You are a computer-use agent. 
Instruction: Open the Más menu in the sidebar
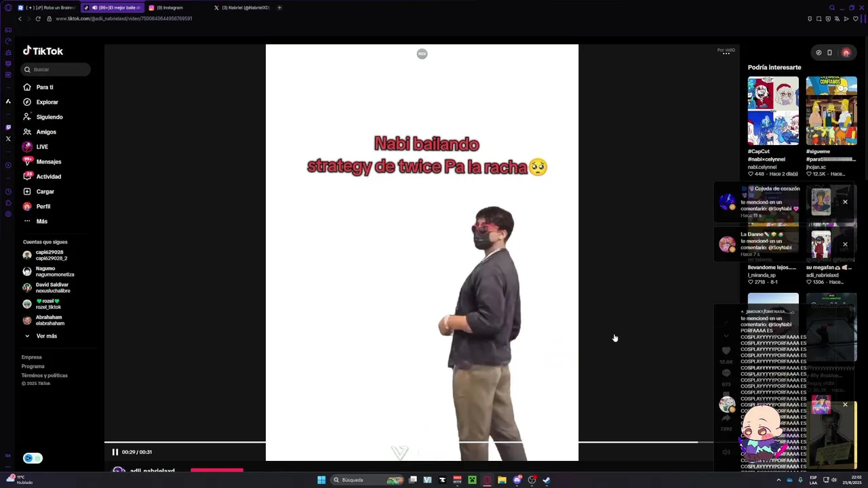[41, 222]
